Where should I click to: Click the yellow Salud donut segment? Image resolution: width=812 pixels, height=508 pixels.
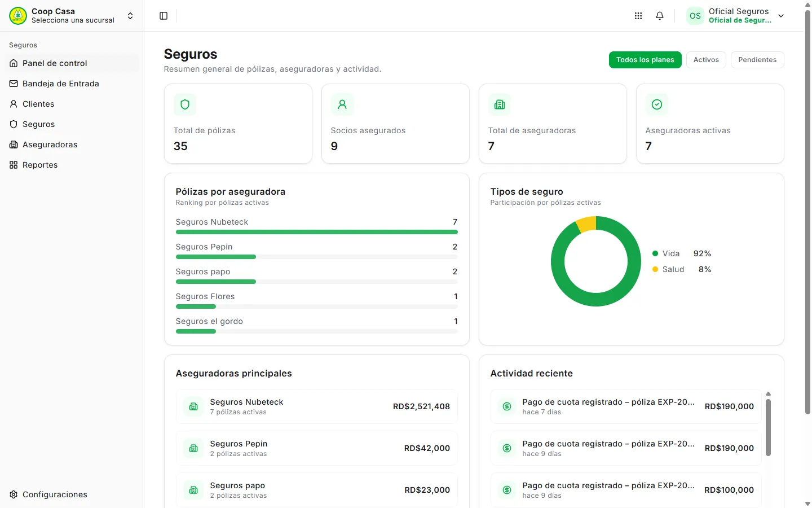click(586, 224)
